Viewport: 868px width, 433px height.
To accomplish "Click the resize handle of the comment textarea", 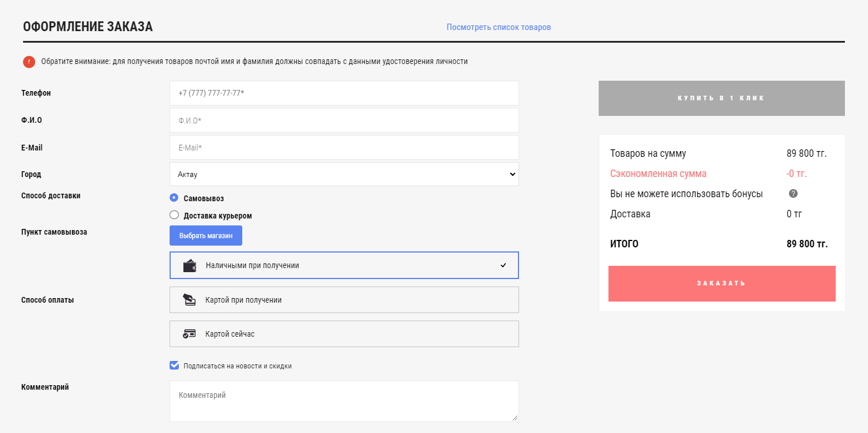I will [515, 418].
